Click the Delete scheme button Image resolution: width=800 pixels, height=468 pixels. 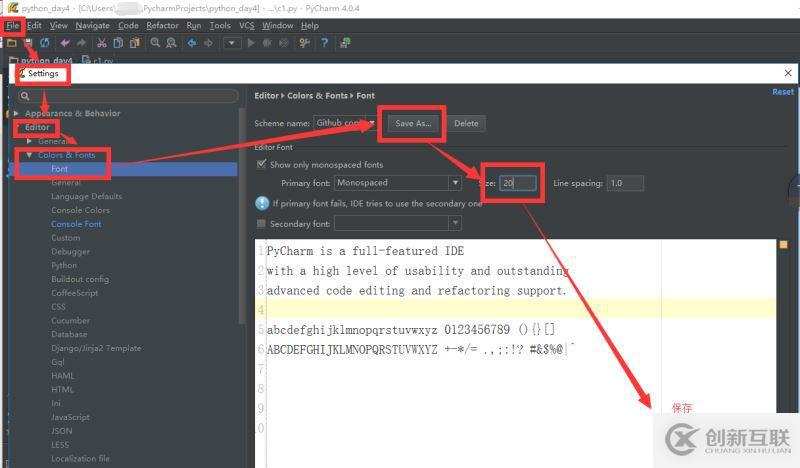466,124
